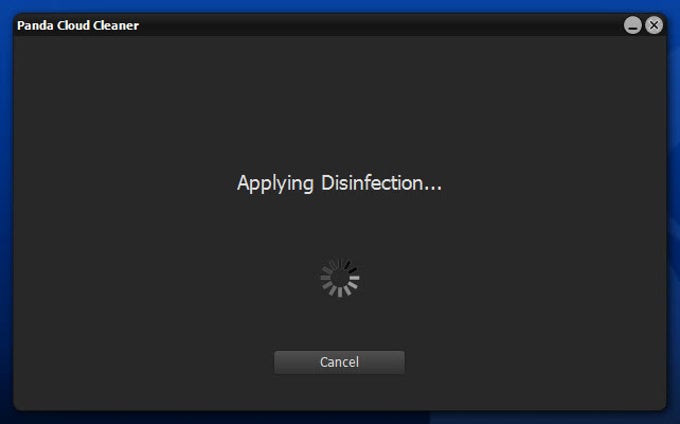
Task: Click empty dark area above the status text
Action: (340, 104)
